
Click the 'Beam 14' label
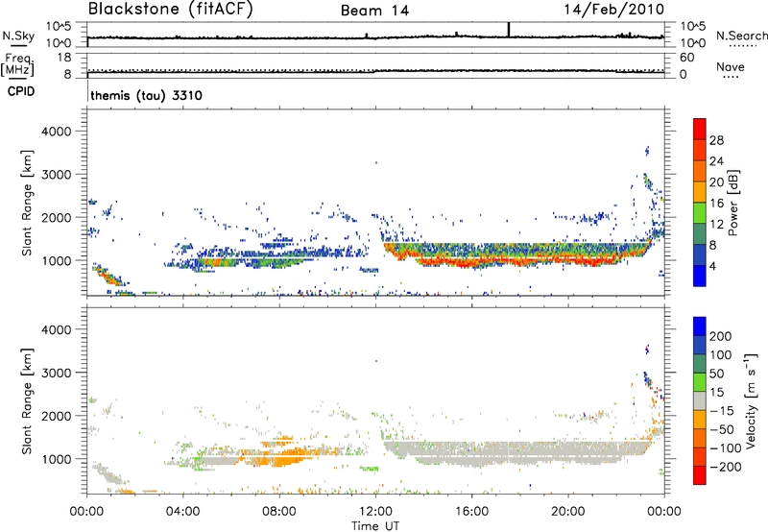pyautogui.click(x=374, y=11)
